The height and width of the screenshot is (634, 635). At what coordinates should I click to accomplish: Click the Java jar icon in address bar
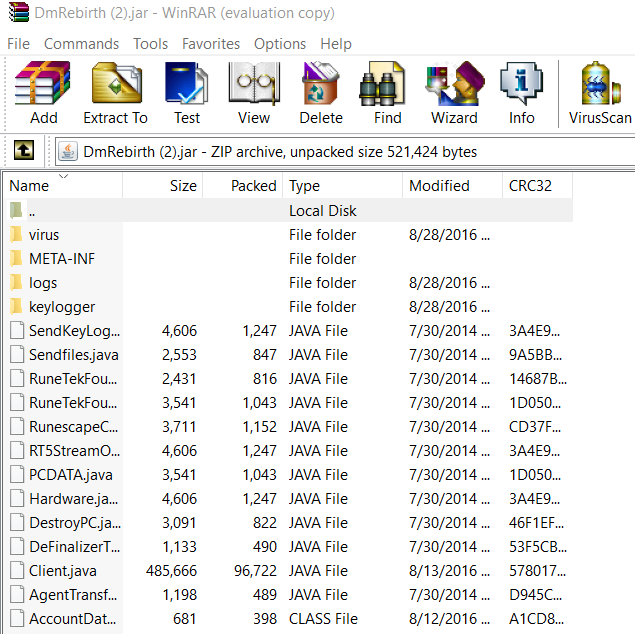click(x=68, y=152)
